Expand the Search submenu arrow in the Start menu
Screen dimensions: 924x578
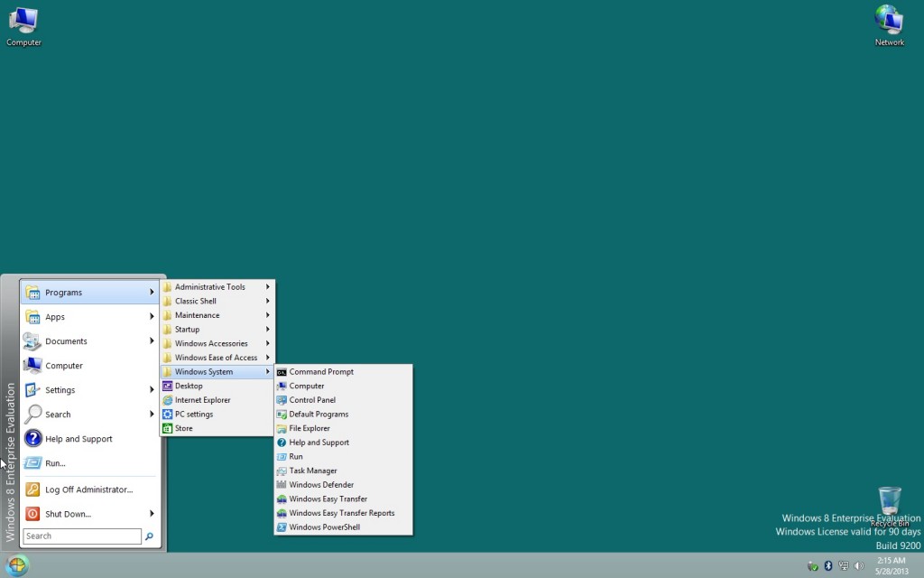[x=152, y=414]
